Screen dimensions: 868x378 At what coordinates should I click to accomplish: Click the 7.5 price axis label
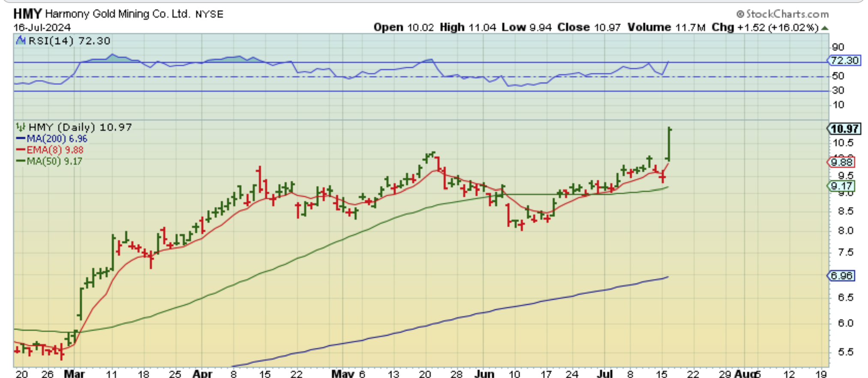click(x=845, y=252)
